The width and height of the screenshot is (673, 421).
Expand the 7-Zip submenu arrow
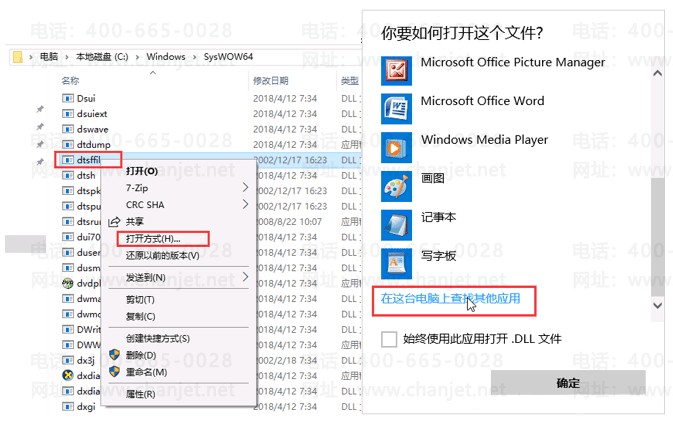(x=245, y=188)
